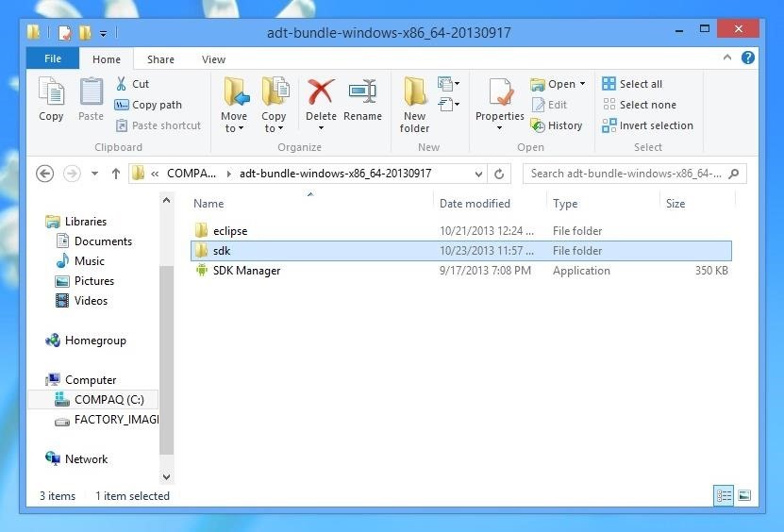The height and width of the screenshot is (532, 784).
Task: Open Properties of the selected item
Action: 499,104
